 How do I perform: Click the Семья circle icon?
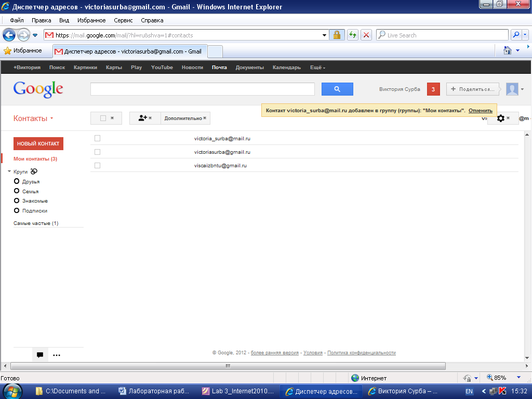coord(16,191)
